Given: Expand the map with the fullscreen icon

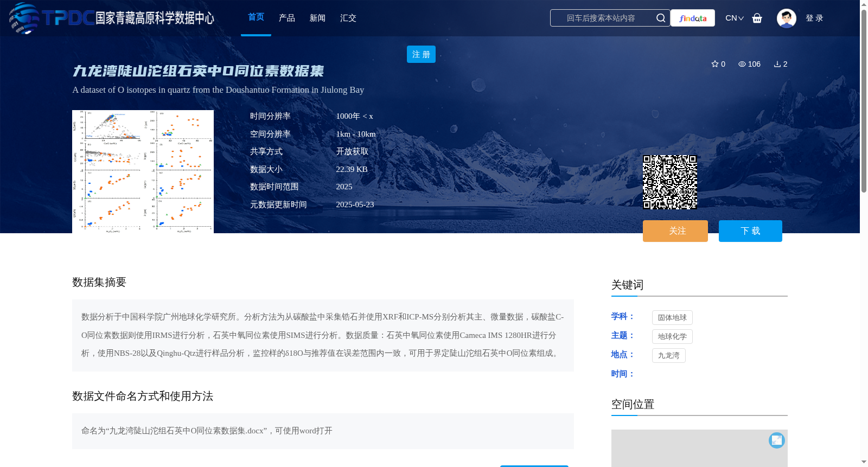Looking at the screenshot, I should pyautogui.click(x=777, y=440).
